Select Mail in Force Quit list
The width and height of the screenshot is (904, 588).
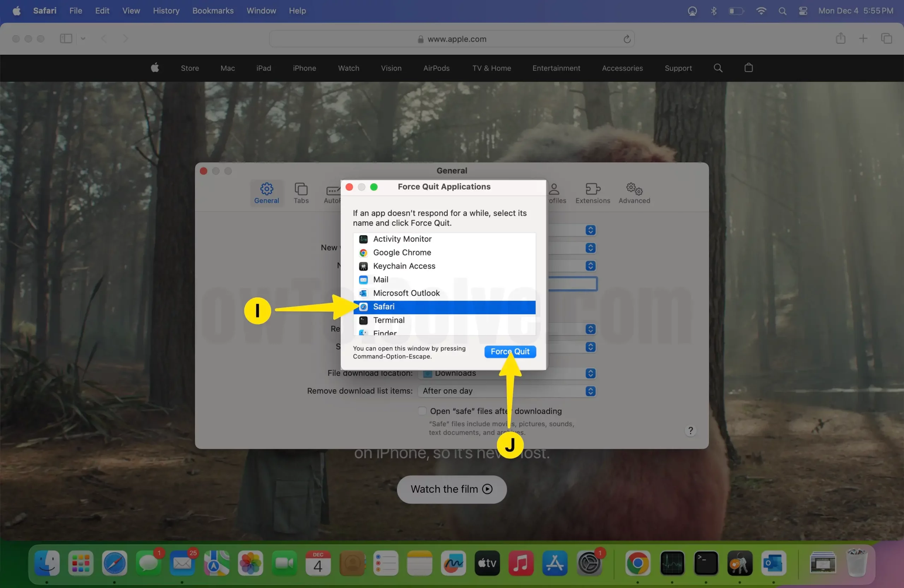click(x=444, y=280)
